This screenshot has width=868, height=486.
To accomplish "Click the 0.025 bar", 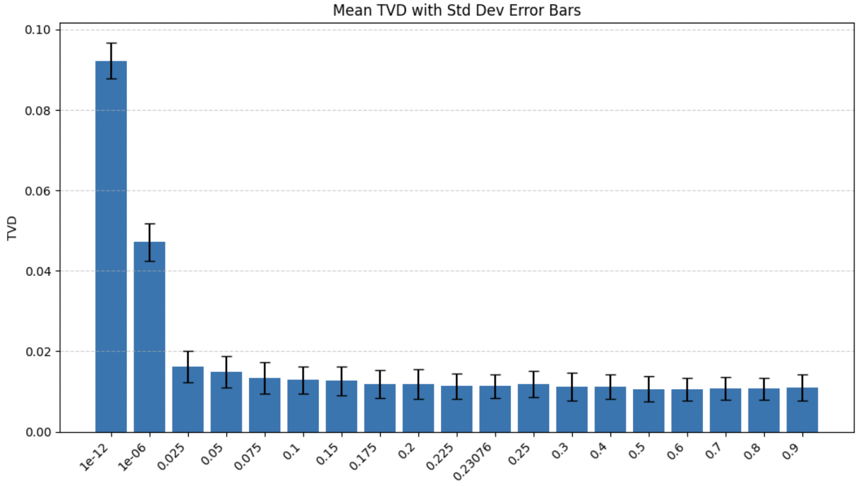I will (x=188, y=399).
